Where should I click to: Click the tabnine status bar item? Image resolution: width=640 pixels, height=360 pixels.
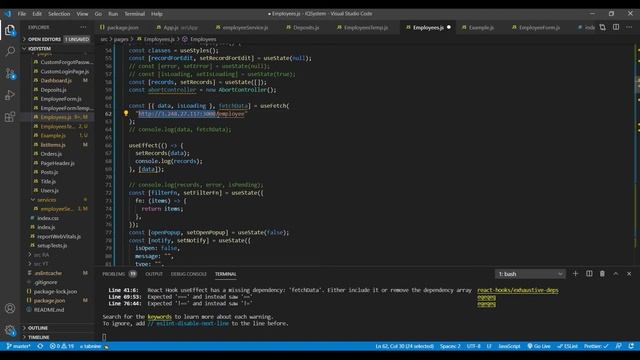(x=94, y=346)
